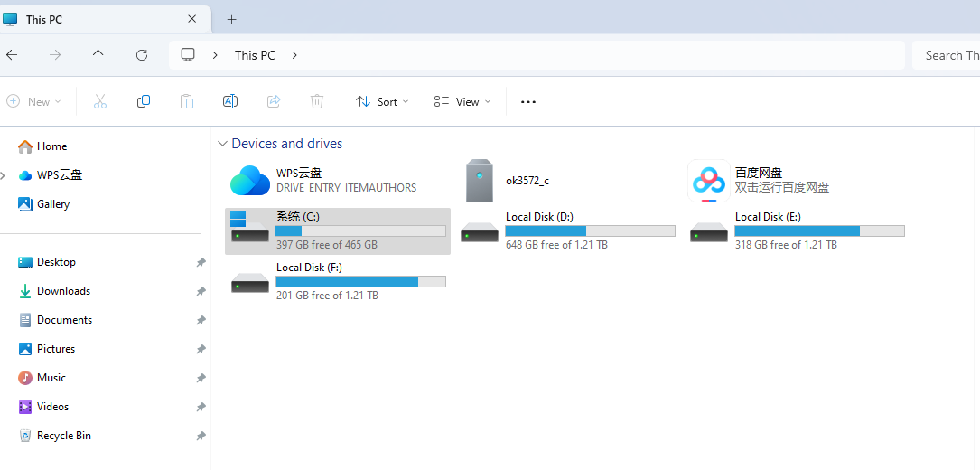Click chevron after This PC in address bar
980x470 pixels.
(x=294, y=55)
